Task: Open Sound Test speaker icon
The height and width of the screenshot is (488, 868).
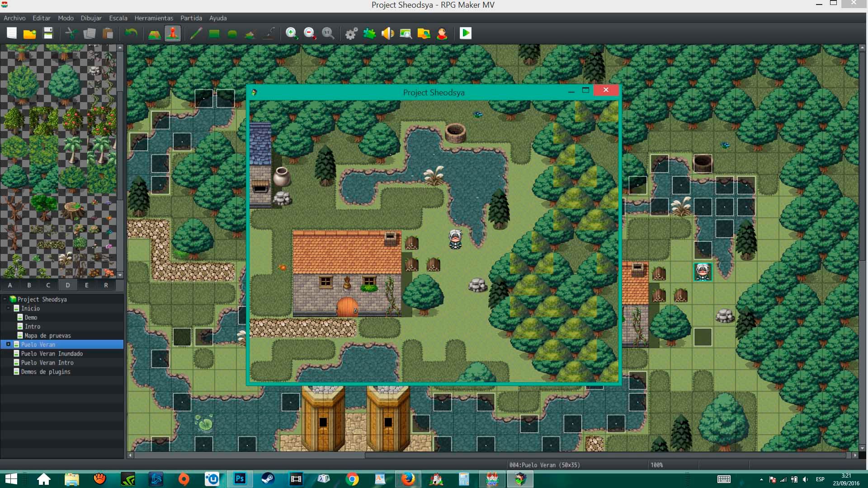Action: pos(388,33)
